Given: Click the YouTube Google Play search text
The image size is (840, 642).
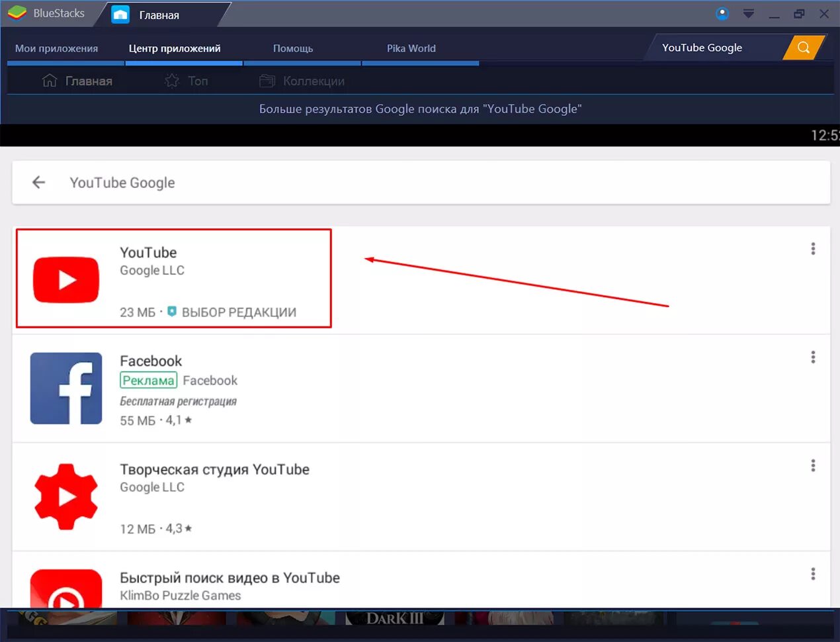Looking at the screenshot, I should 122,183.
